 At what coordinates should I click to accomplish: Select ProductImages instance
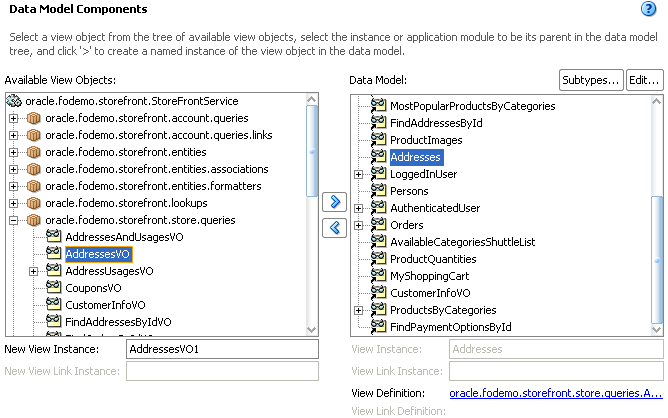(x=426, y=140)
